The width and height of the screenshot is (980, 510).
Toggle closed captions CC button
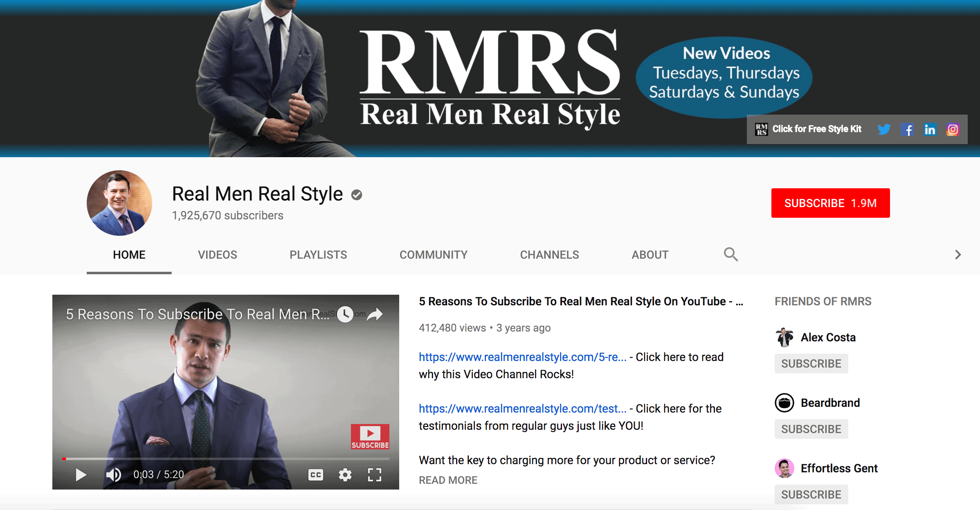coord(315,474)
